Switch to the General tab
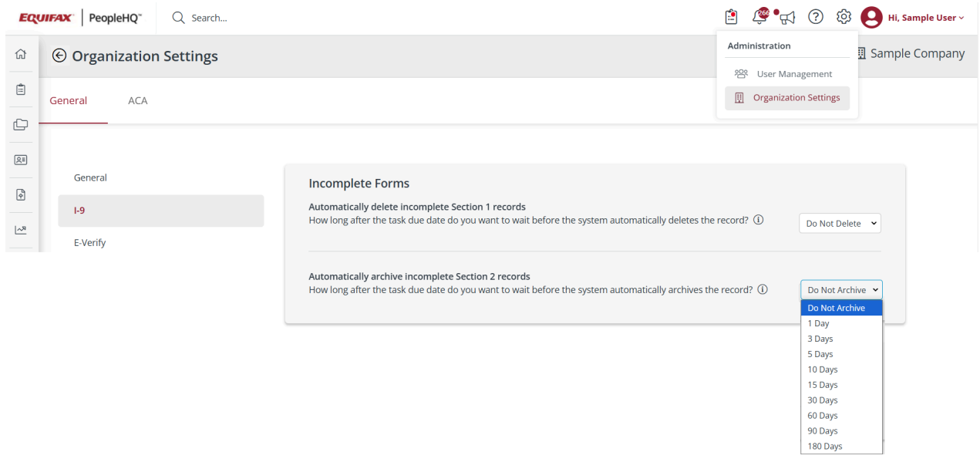Viewport: 980px width, 469px height. 69,100
